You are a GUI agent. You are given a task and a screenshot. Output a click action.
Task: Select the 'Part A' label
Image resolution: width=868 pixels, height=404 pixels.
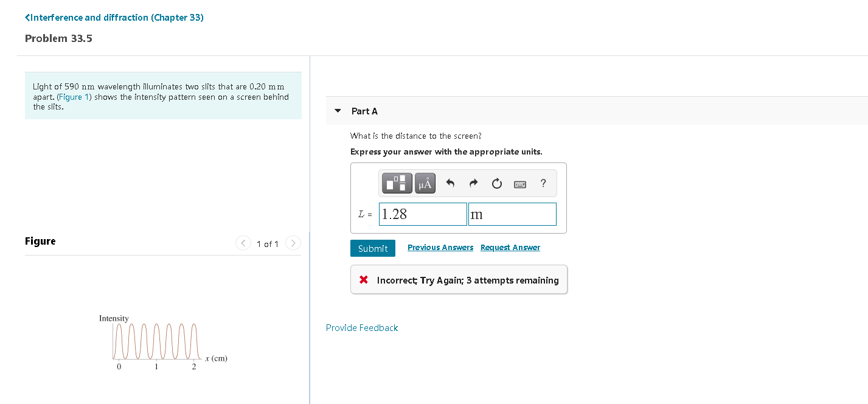click(364, 111)
